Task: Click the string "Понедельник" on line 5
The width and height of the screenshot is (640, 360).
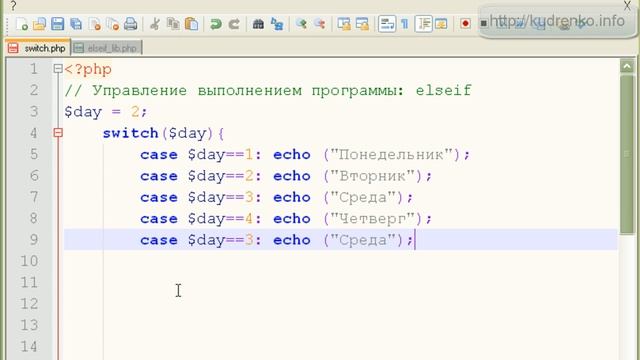Action: (391, 154)
